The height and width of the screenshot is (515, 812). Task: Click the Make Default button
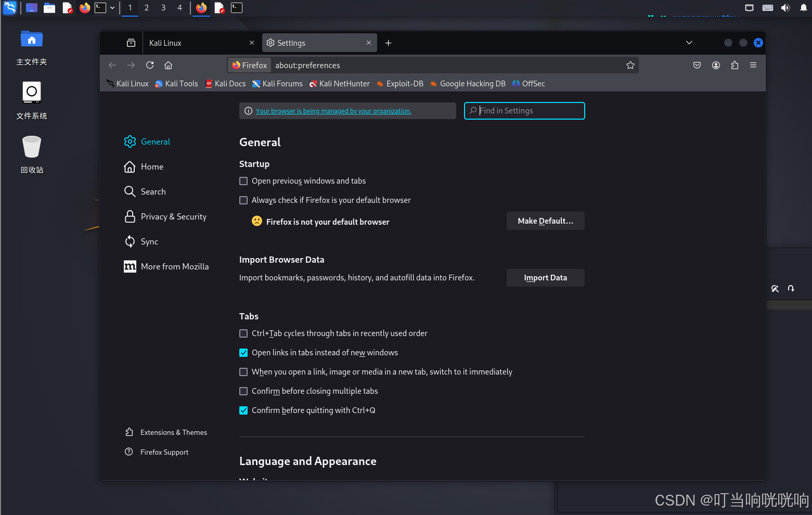point(546,221)
